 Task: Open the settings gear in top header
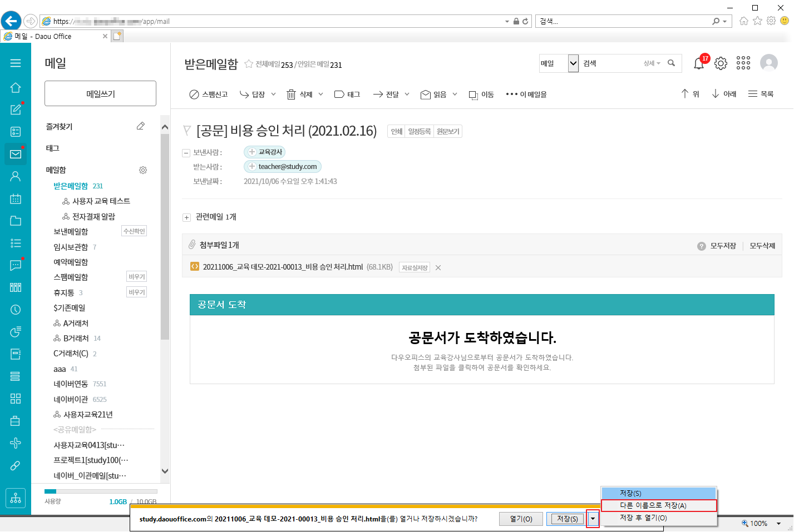point(721,63)
